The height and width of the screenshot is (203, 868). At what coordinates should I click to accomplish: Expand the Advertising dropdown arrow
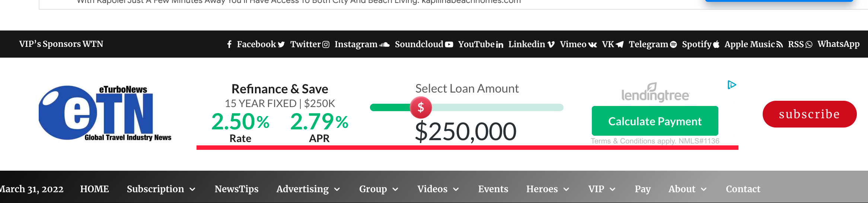pos(337,189)
